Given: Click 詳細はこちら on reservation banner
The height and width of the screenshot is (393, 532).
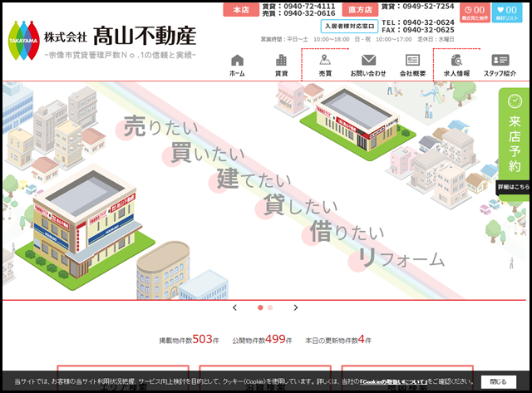Looking at the screenshot, I should (x=514, y=187).
